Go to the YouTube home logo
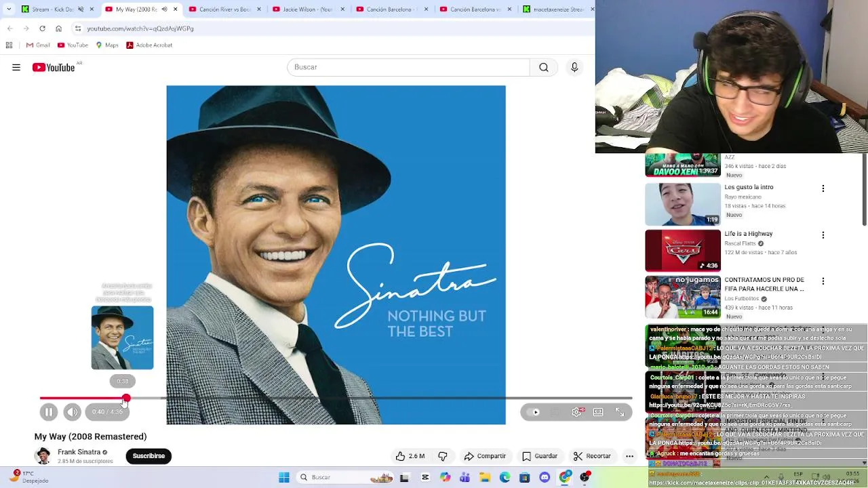This screenshot has width=868, height=488. pyautogui.click(x=54, y=67)
